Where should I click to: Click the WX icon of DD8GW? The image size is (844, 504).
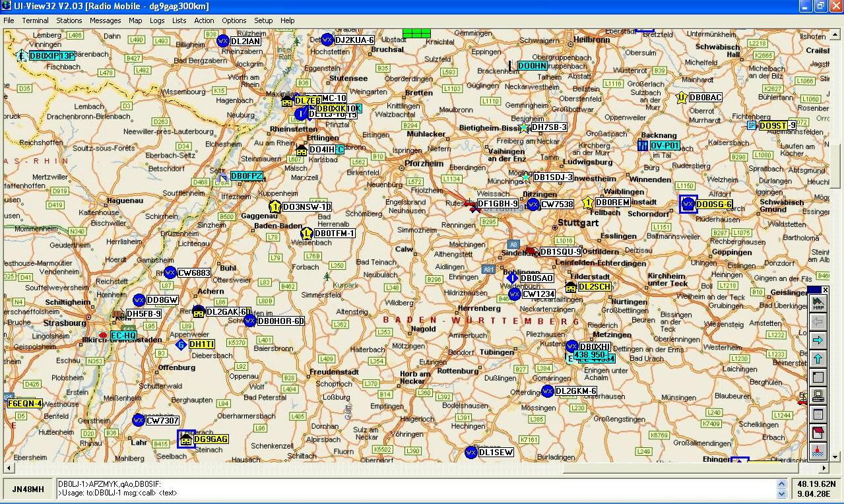pyautogui.click(x=139, y=300)
